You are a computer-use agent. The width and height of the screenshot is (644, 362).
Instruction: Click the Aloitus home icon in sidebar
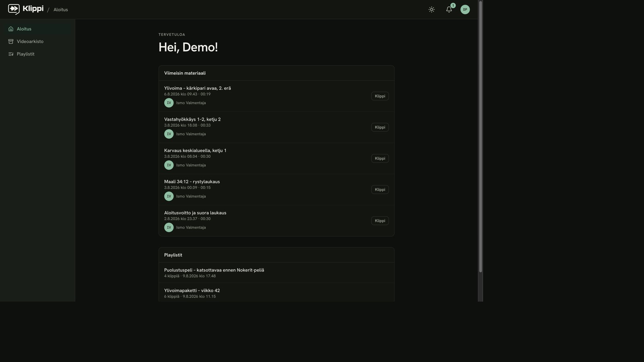(x=11, y=29)
